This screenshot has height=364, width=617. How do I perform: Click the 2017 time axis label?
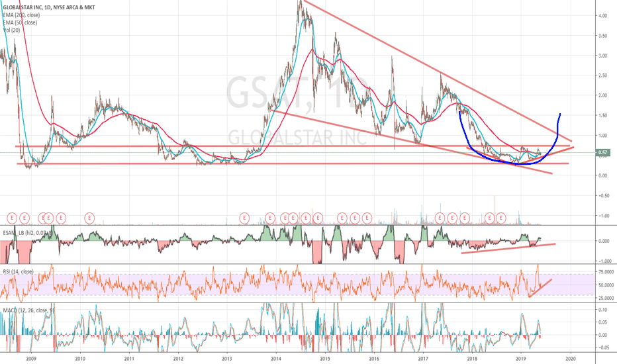(x=423, y=359)
